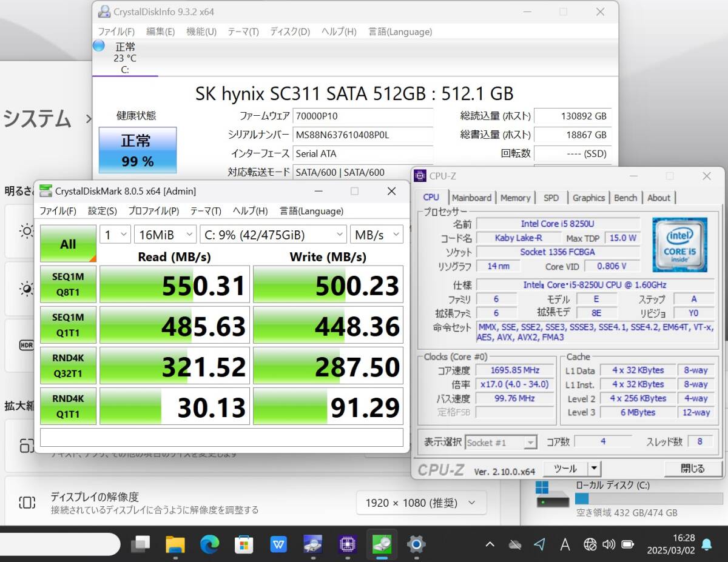728x562 pixels.
Task: Switch to the Memory tab in CPU-Z
Action: click(x=515, y=198)
